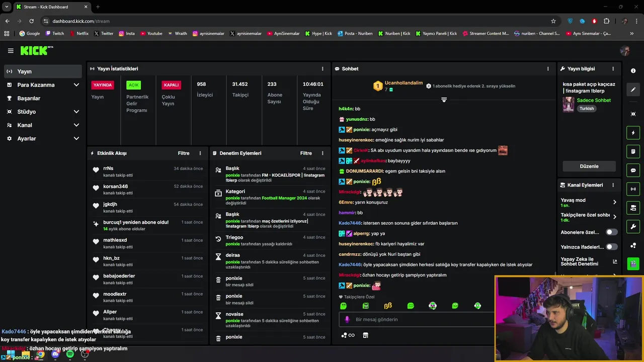644x362 pixels.
Task: Open Denetim Eylemleri three-dot menu
Action: click(x=323, y=153)
